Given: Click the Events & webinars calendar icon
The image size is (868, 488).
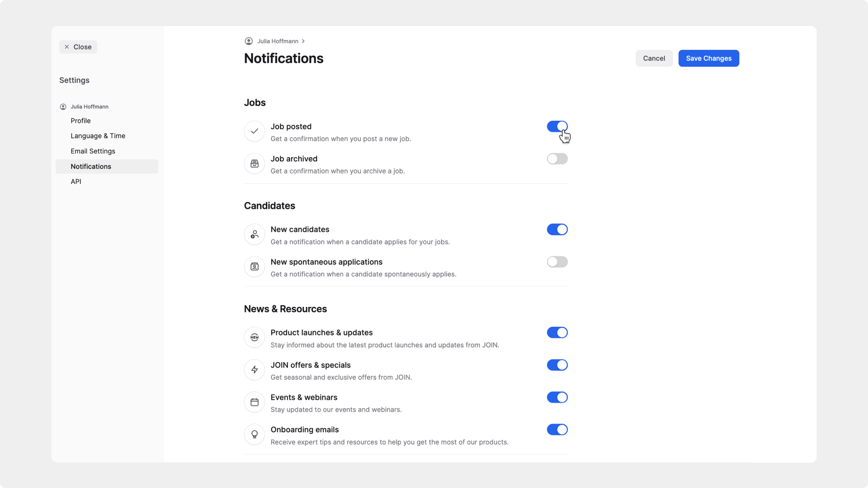Looking at the screenshot, I should click(254, 402).
